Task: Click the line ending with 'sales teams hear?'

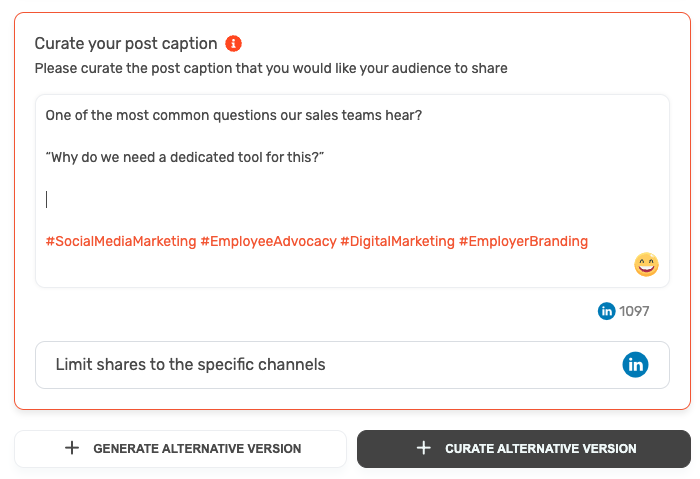Action: [x=233, y=115]
